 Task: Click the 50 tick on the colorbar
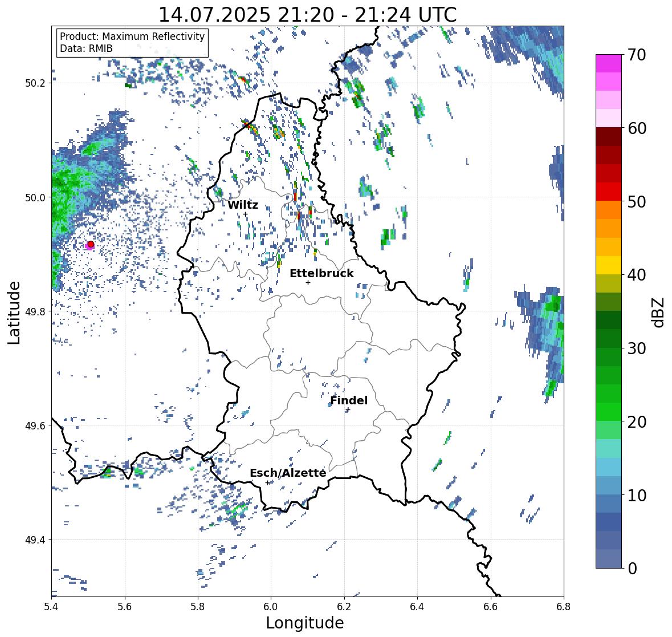click(637, 201)
